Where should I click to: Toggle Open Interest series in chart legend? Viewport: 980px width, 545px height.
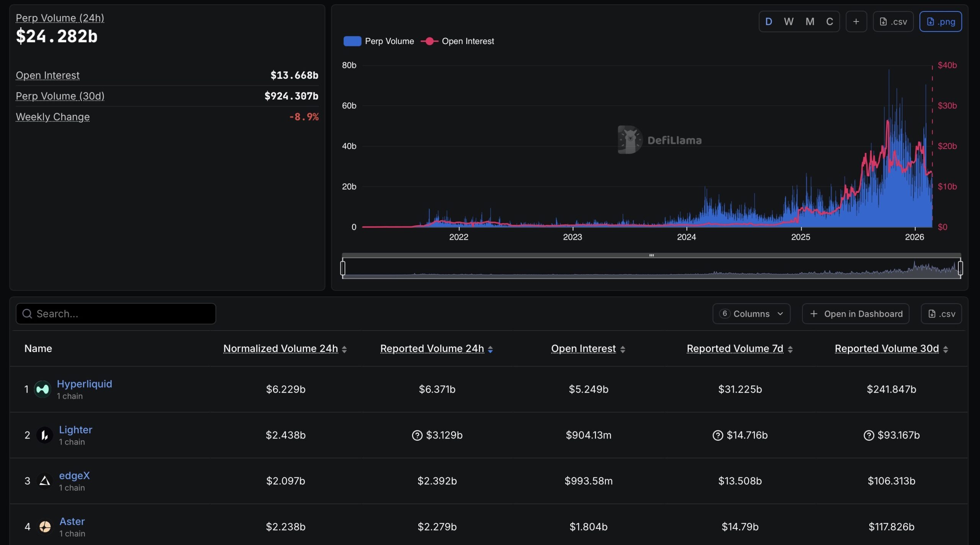pos(457,41)
